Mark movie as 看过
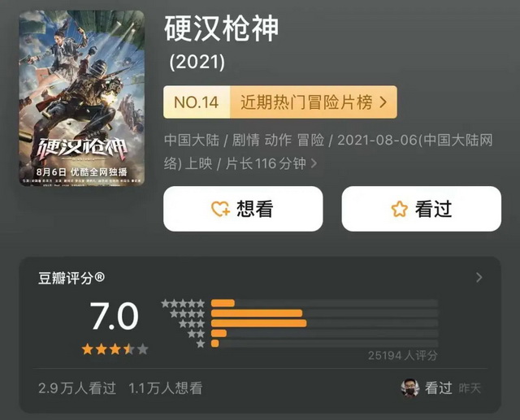The width and height of the screenshot is (520, 420). coord(422,209)
